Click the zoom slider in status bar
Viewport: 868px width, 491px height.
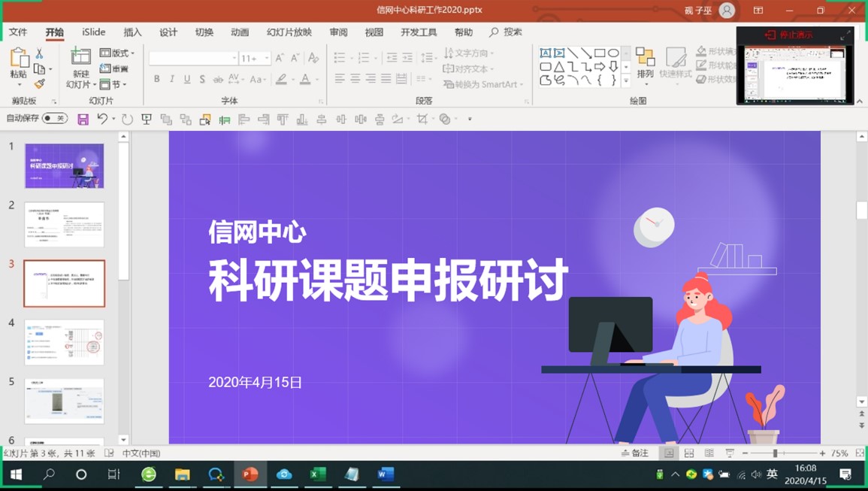(775, 453)
